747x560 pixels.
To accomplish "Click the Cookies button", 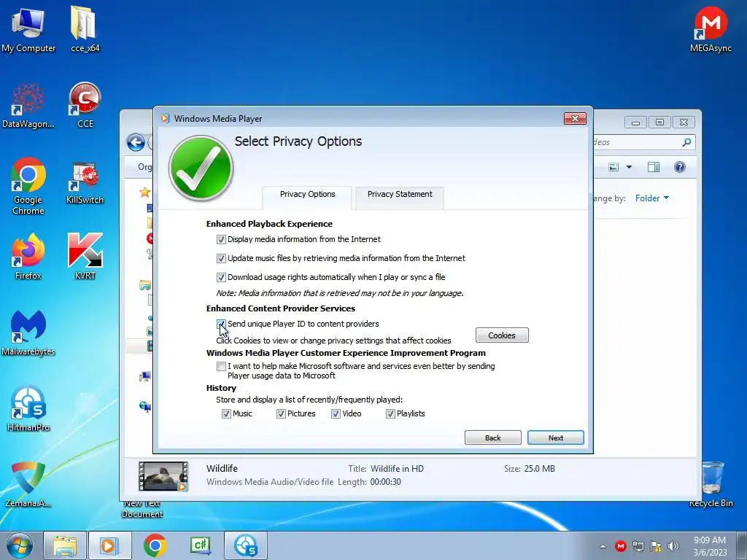I will pos(502,335).
